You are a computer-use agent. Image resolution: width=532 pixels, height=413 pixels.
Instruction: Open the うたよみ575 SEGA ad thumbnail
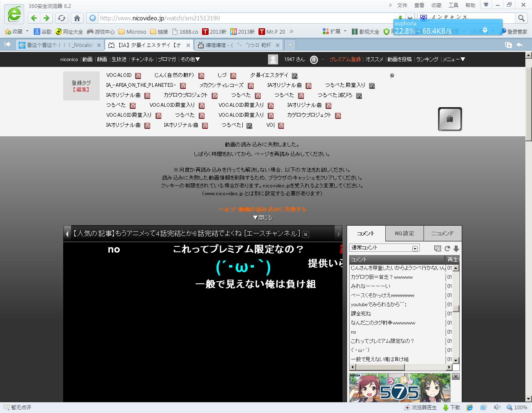tap(400, 388)
